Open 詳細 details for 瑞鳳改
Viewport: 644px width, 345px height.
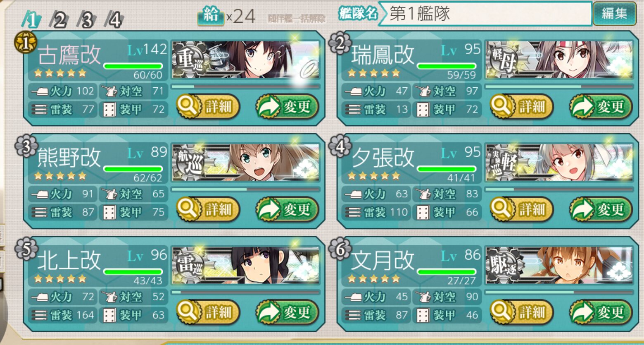(x=522, y=107)
